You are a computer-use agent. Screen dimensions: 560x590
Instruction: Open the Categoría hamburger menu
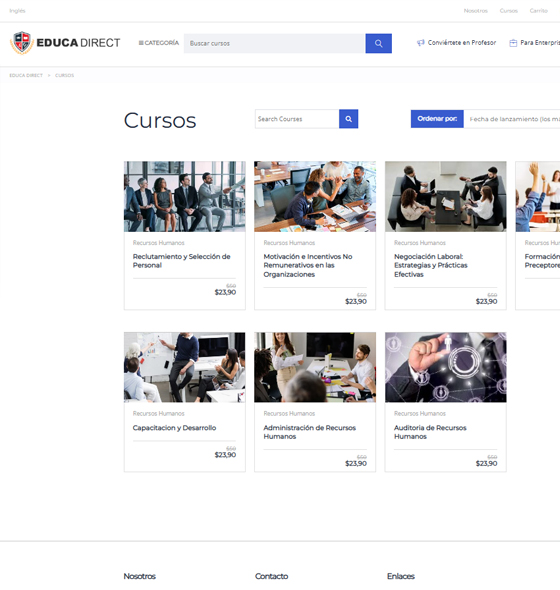coord(158,43)
